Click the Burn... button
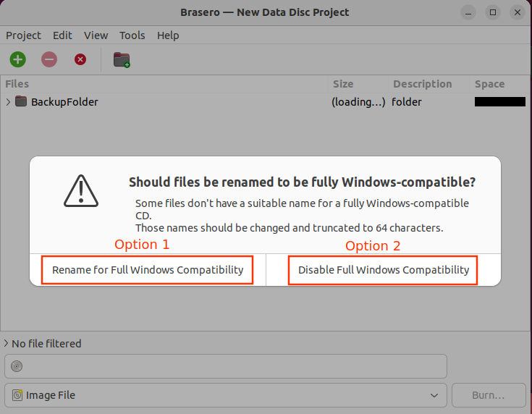The image size is (532, 414). [489, 395]
